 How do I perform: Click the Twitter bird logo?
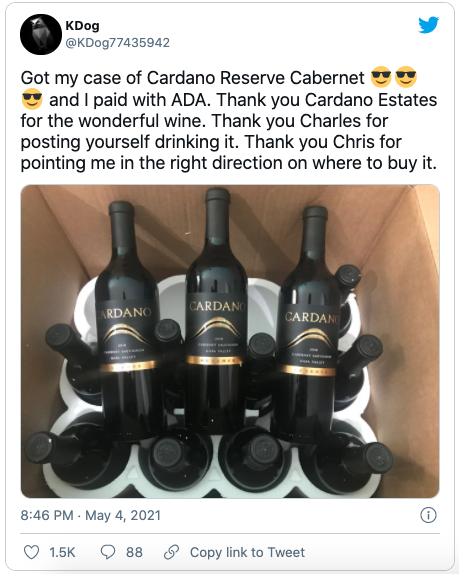429,25
